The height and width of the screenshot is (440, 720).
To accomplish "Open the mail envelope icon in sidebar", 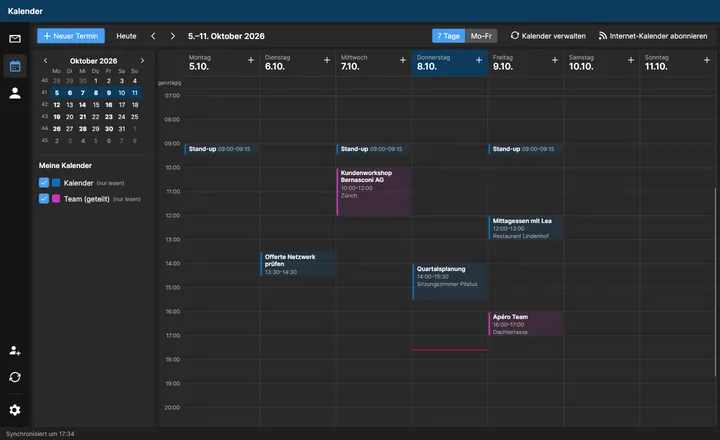I will 15,39.
